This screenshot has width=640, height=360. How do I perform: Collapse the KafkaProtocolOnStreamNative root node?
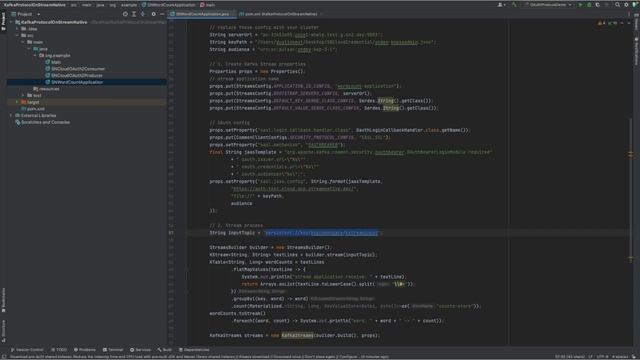click(11, 22)
